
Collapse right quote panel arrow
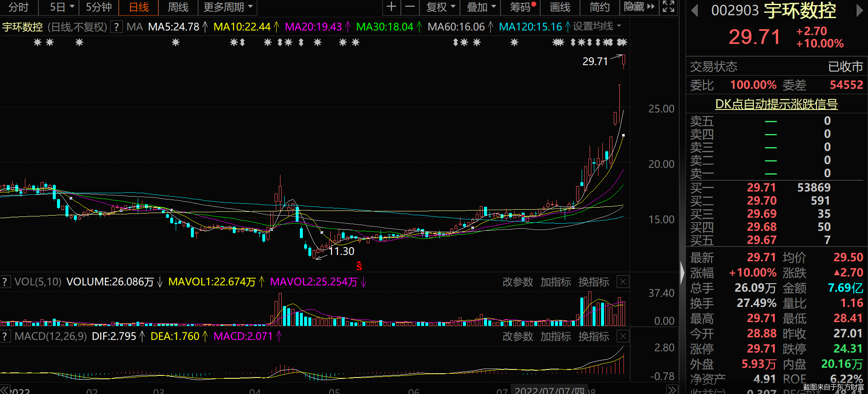(682, 273)
